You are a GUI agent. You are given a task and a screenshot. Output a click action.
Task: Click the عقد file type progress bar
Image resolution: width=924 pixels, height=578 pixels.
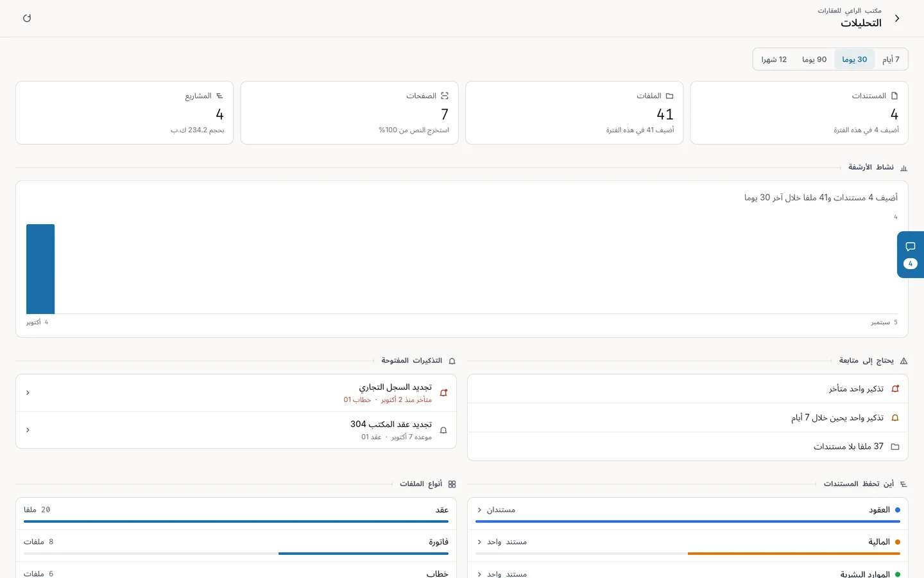[236, 521]
